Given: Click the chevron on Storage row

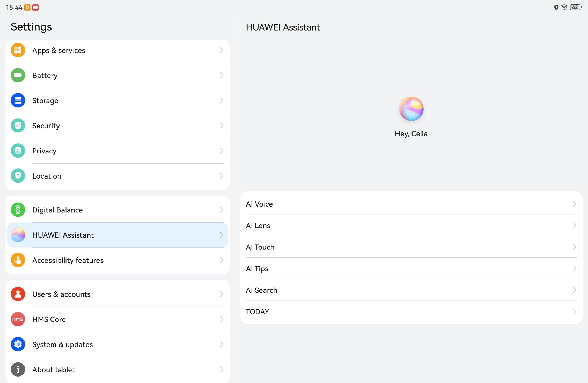Looking at the screenshot, I should 222,100.
